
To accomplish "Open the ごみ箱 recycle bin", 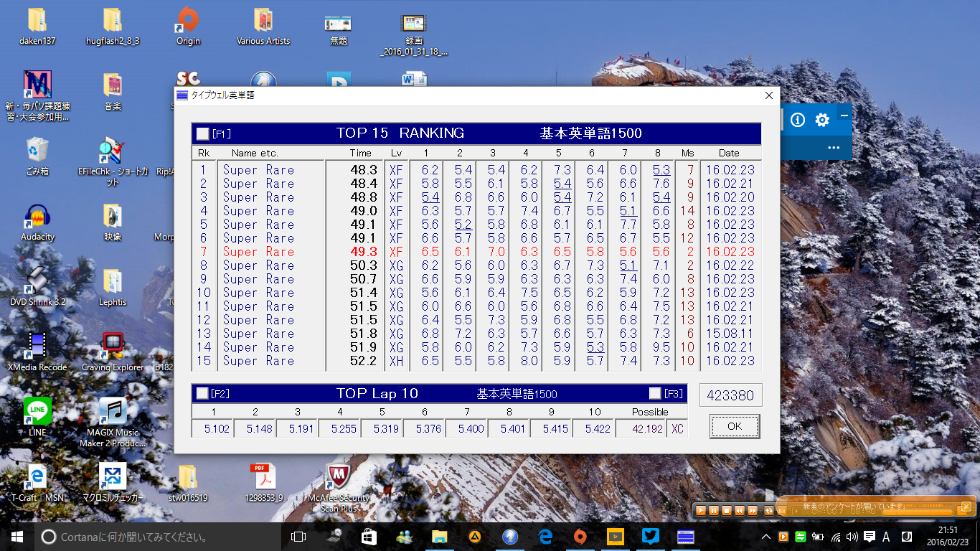I will coord(37,157).
